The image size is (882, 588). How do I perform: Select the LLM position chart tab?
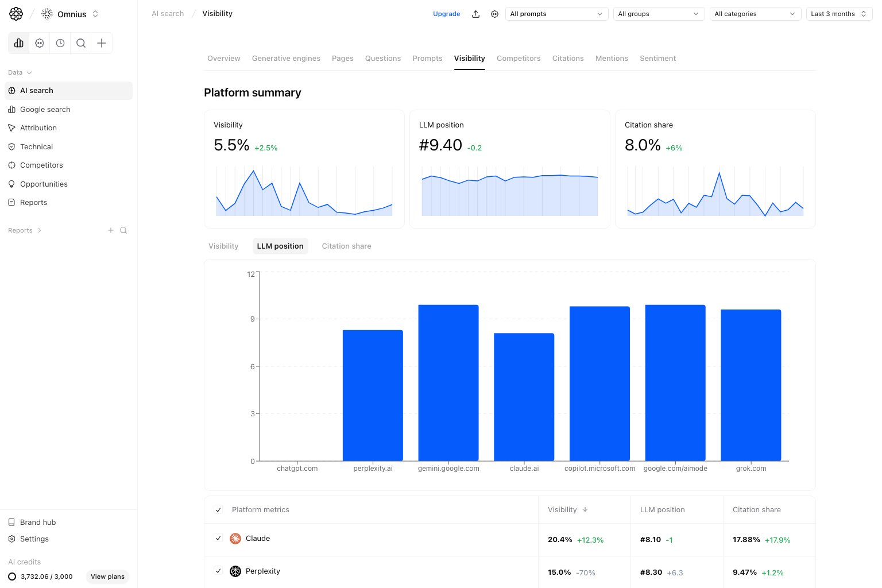pos(280,246)
